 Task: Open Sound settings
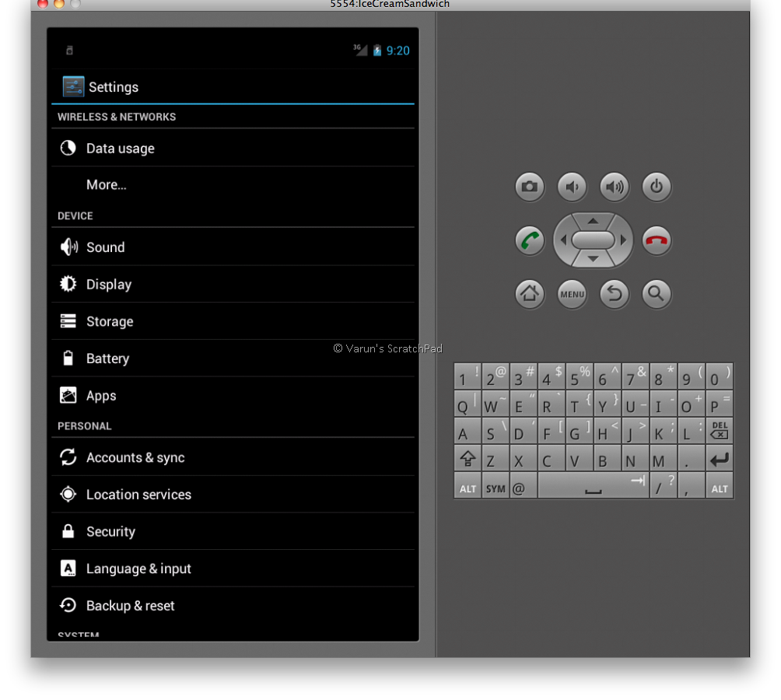233,247
